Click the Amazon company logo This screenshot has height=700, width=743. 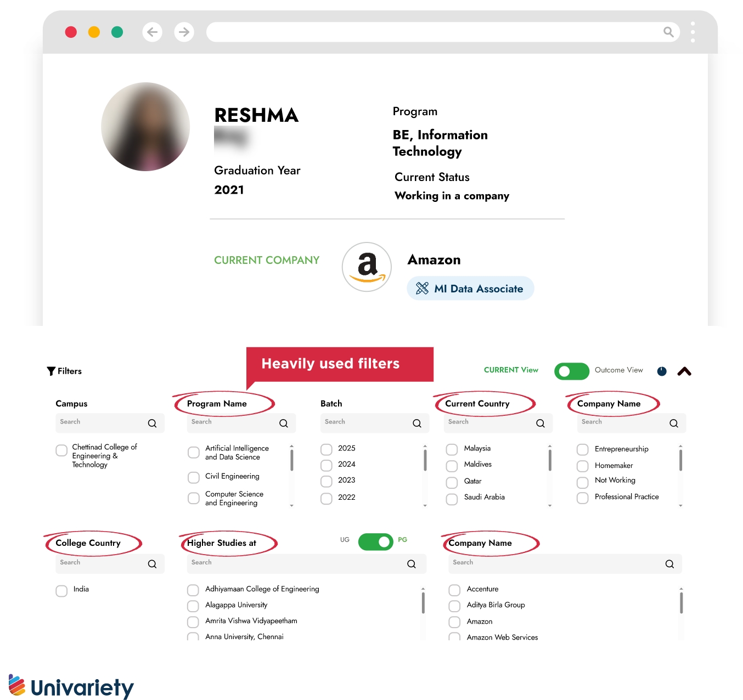pos(367,267)
